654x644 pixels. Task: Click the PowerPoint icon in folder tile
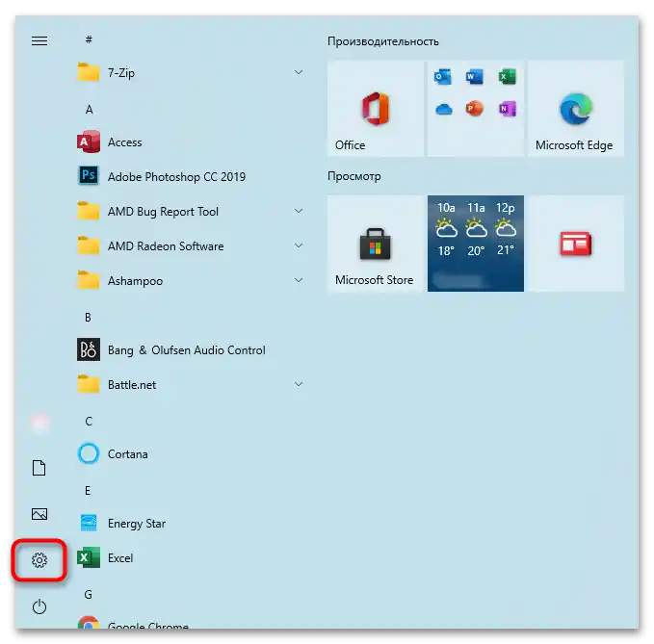[x=475, y=109]
